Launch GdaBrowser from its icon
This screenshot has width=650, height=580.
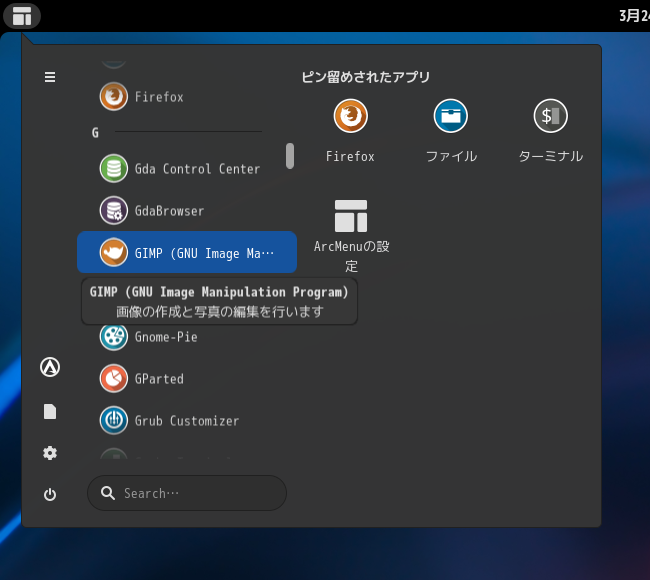tap(114, 210)
